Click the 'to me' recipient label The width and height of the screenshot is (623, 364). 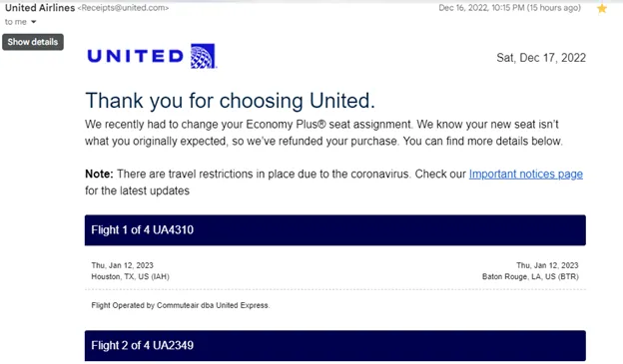tap(16, 22)
